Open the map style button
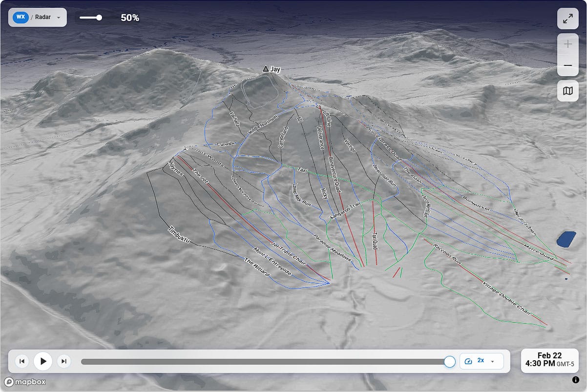Image resolution: width=587 pixels, height=392 pixels. (567, 91)
